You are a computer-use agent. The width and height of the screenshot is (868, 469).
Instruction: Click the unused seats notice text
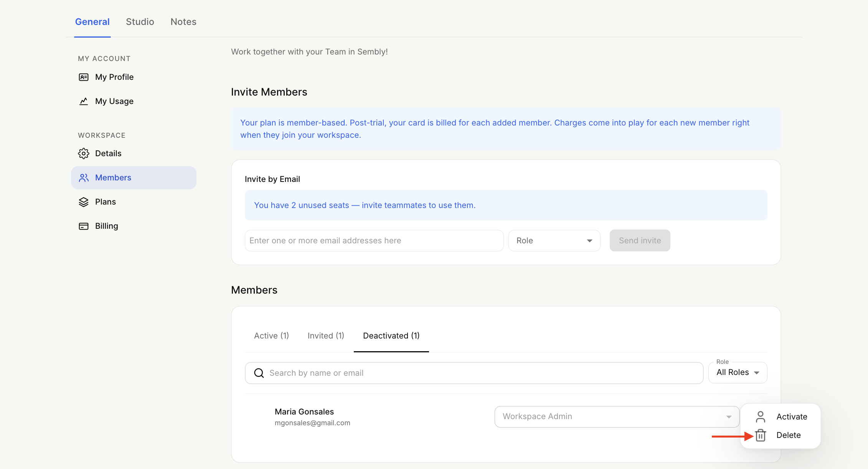click(365, 205)
